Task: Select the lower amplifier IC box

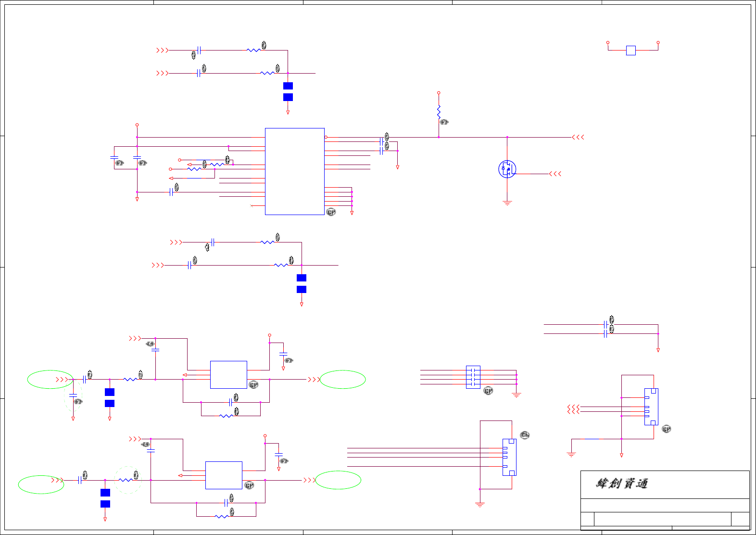Action: pos(224,475)
